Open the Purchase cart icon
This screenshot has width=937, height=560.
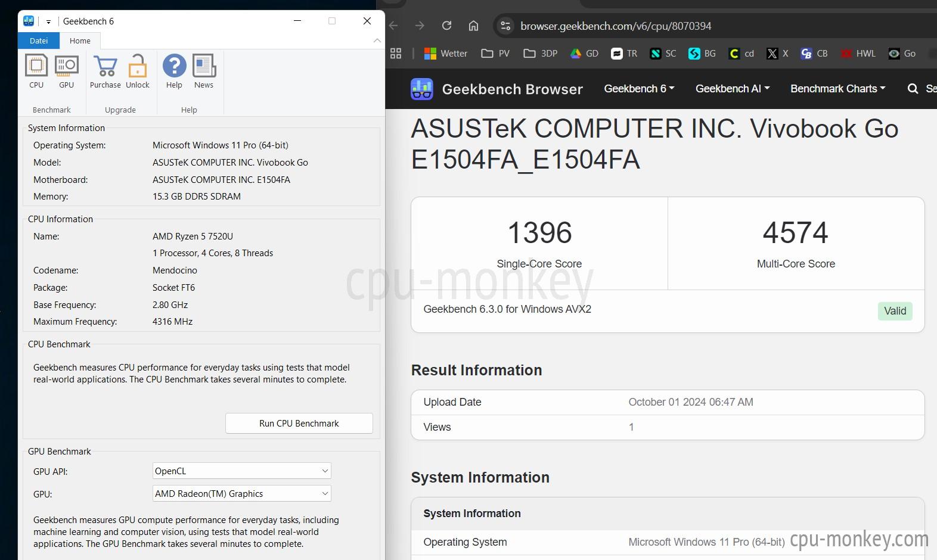pos(106,66)
